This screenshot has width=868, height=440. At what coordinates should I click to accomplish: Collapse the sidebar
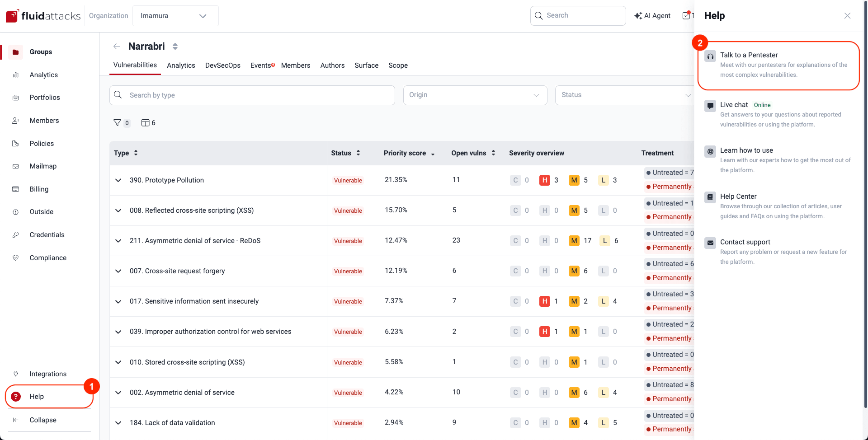coord(43,420)
